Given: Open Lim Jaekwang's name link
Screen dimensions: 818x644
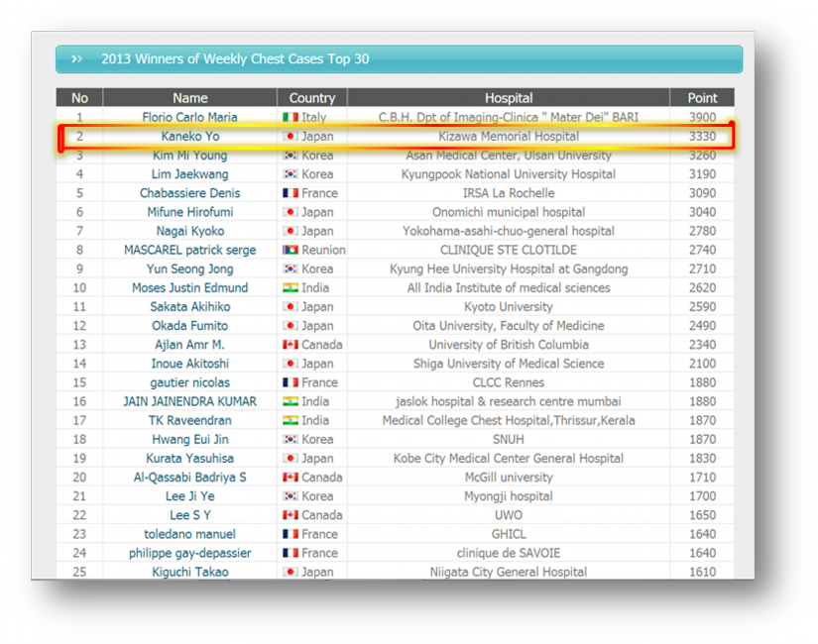Looking at the screenshot, I should coord(190,174).
